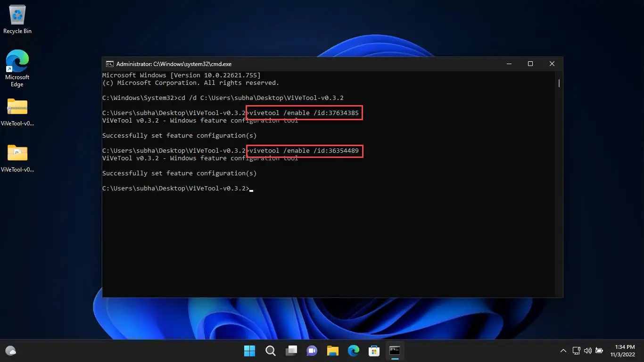Viewport: 644px width, 362px height.
Task: Click the Microsoft Windows version line
Action: (x=182, y=75)
